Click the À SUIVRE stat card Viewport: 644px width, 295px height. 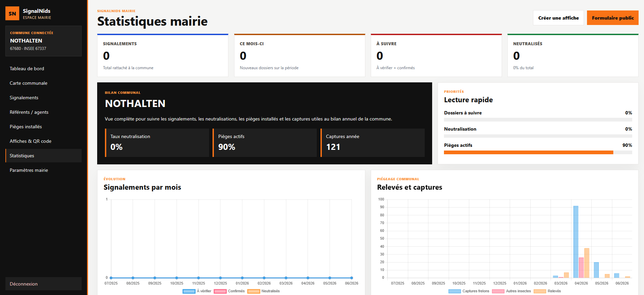[x=436, y=55]
